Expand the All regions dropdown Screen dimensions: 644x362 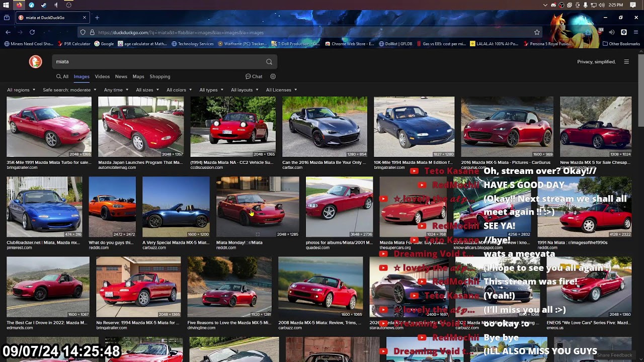click(21, 90)
